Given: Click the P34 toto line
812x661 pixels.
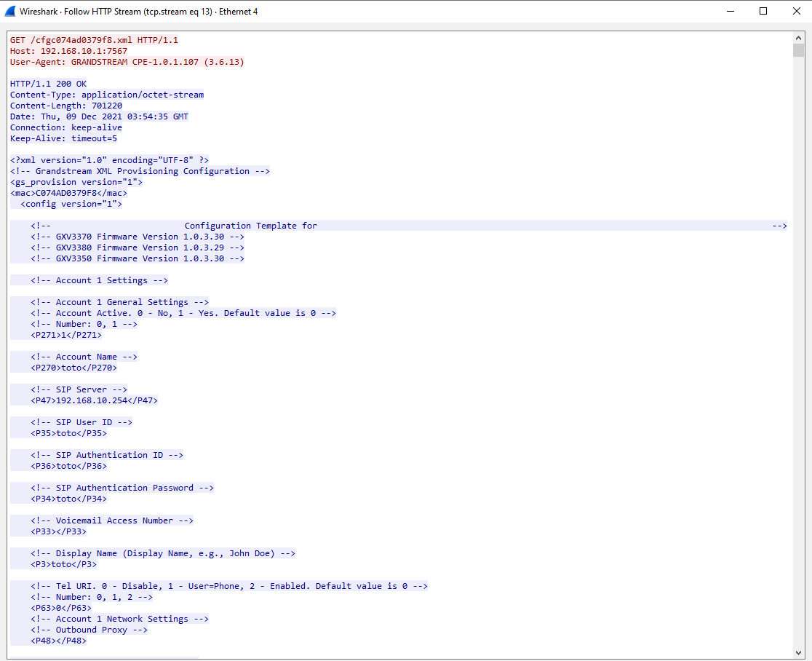Looking at the screenshot, I should tap(69, 499).
